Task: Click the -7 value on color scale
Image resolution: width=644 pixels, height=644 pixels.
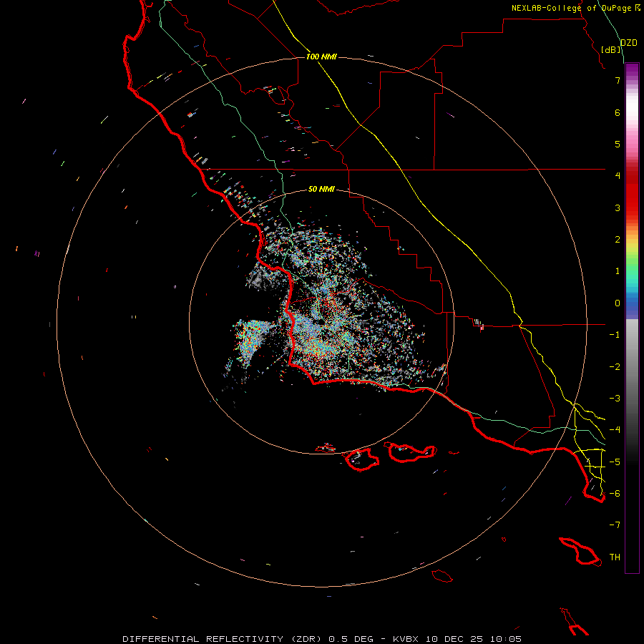Action: [615, 525]
